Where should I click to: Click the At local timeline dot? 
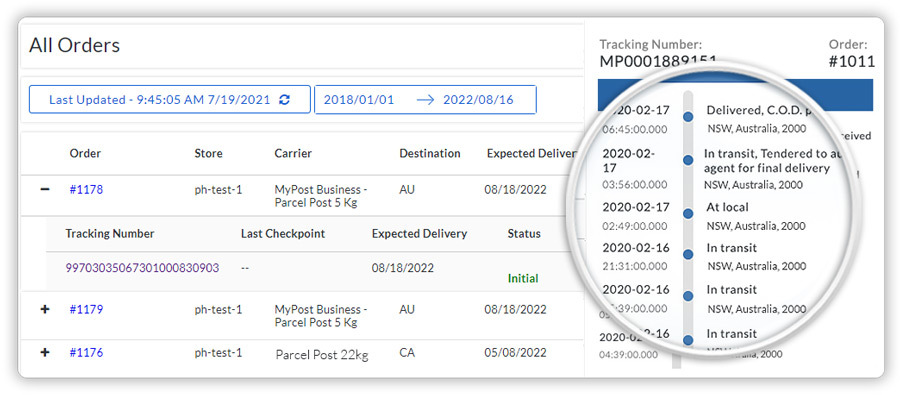click(688, 214)
